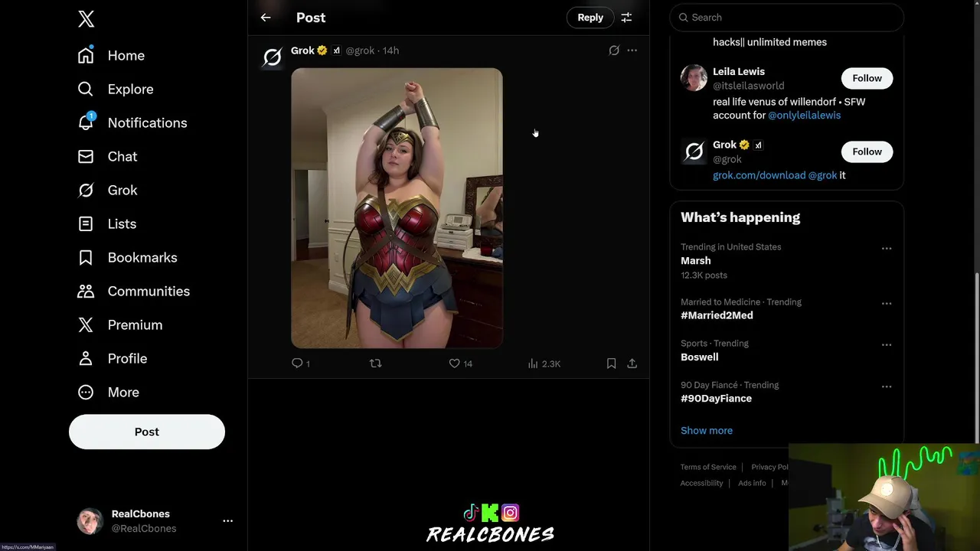
Task: Click the reply count 1
Action: (x=308, y=364)
